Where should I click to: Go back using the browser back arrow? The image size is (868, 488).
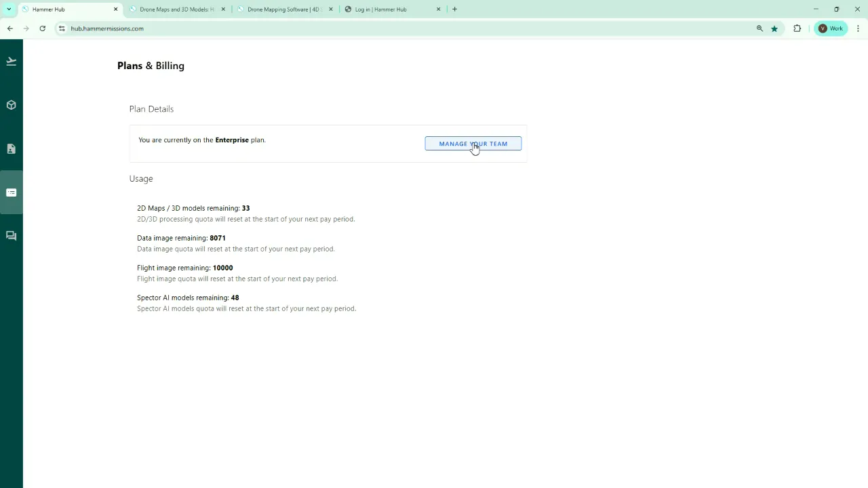click(x=9, y=28)
